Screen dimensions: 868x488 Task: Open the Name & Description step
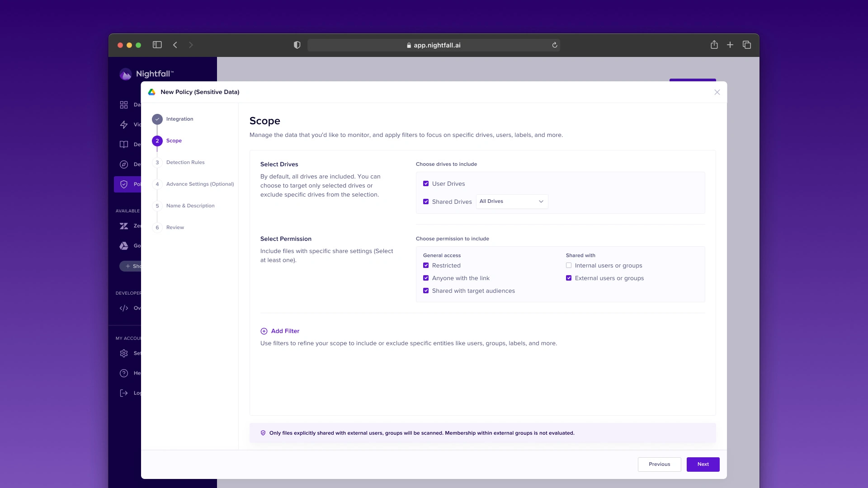click(x=190, y=206)
